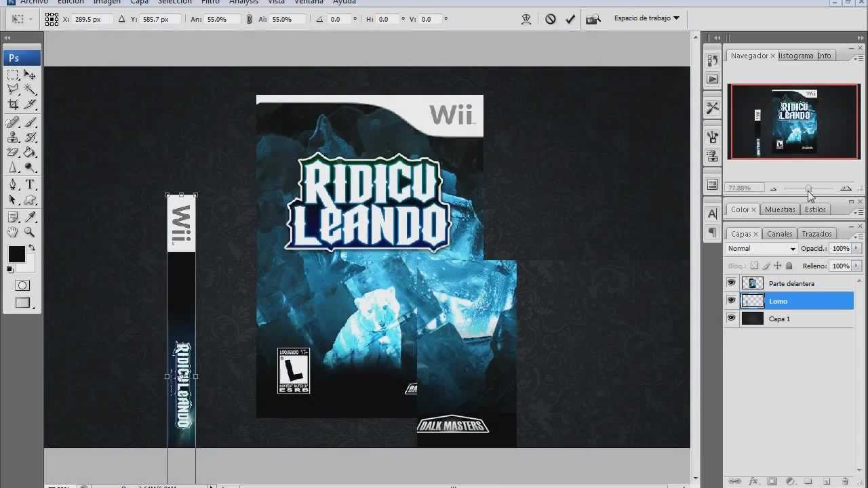The width and height of the screenshot is (868, 488).
Task: Select the Move tool
Action: [x=30, y=75]
